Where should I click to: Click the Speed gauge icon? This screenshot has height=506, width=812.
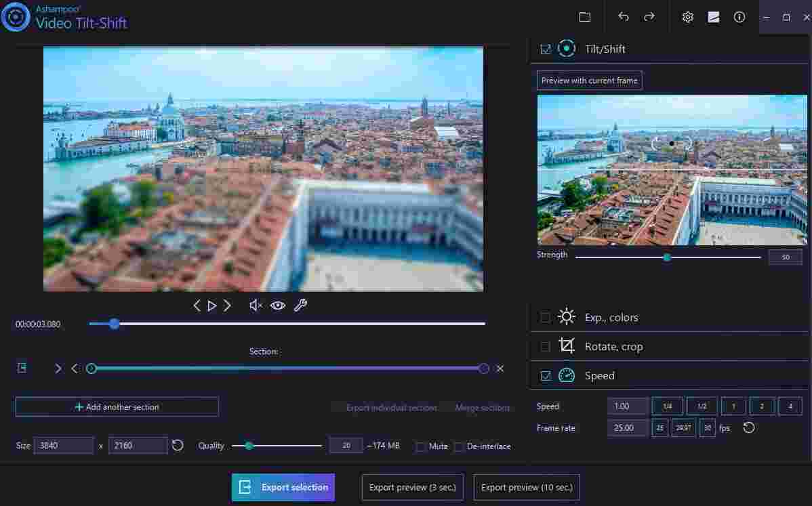pyautogui.click(x=566, y=375)
